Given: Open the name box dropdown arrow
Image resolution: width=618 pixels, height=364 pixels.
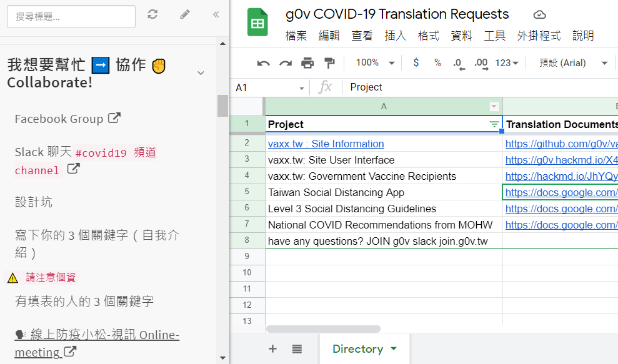Looking at the screenshot, I should pos(302,88).
